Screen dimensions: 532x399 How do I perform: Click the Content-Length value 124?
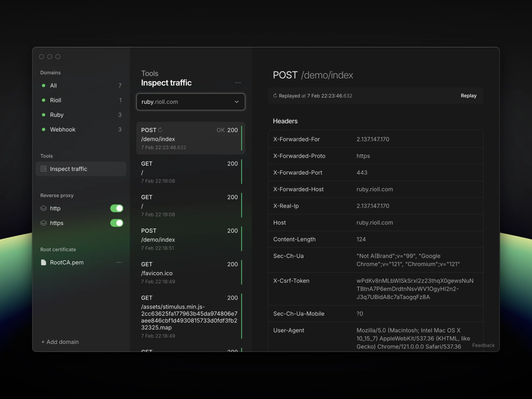[361, 239]
